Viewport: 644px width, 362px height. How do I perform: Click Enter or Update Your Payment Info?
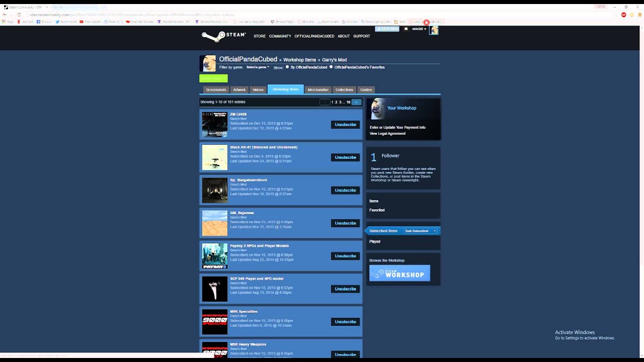tap(397, 128)
